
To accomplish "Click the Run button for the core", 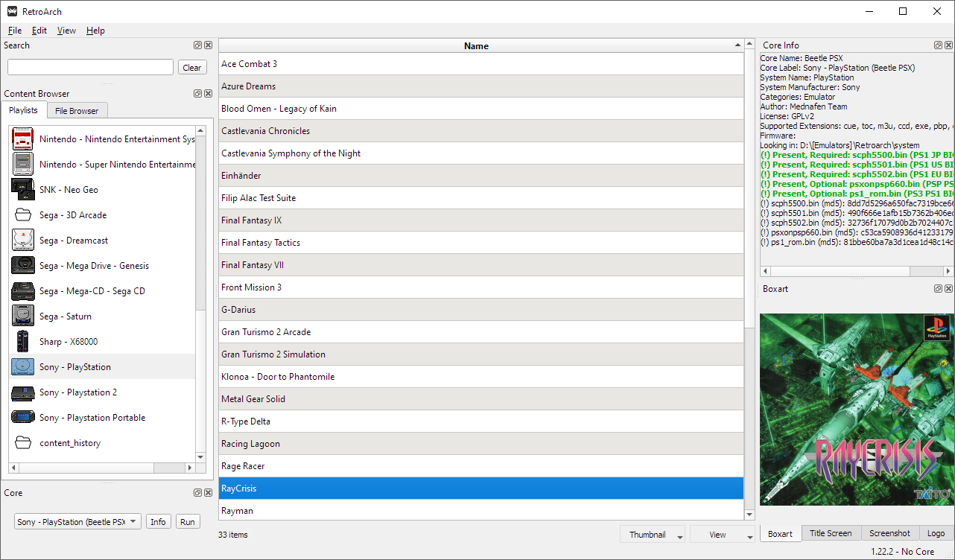I will tap(188, 522).
